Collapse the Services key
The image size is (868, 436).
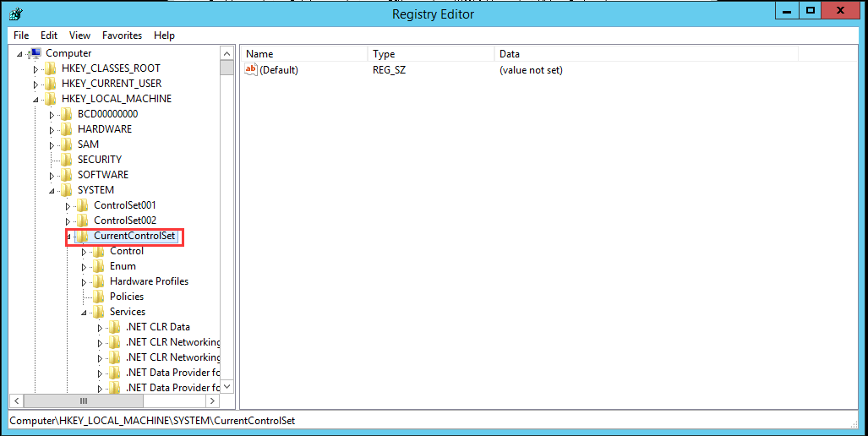pos(85,312)
